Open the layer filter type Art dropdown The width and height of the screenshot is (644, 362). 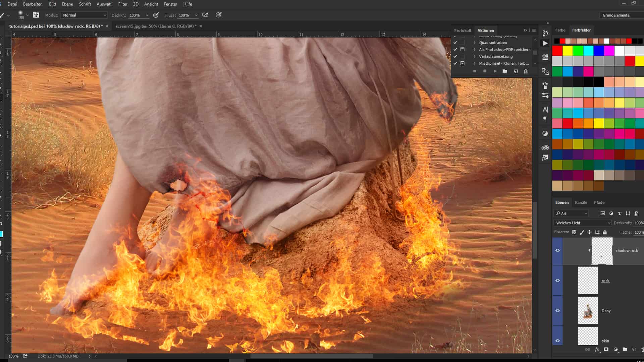click(572, 214)
